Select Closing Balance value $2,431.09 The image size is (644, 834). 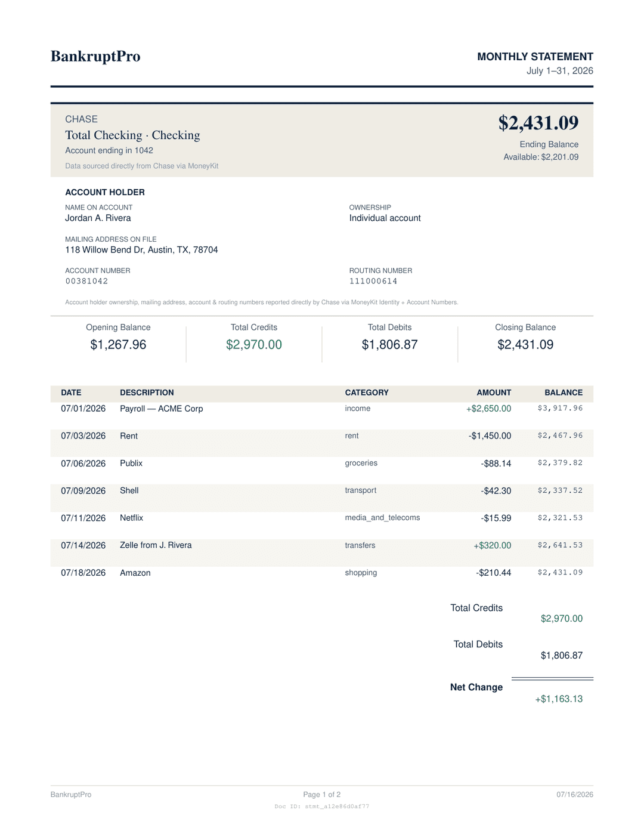[x=525, y=345]
